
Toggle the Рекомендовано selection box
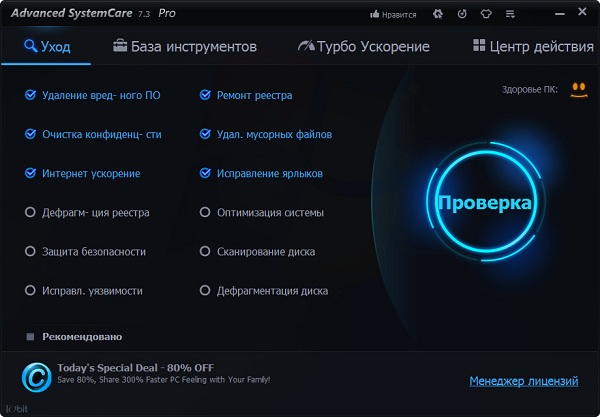coord(30,337)
